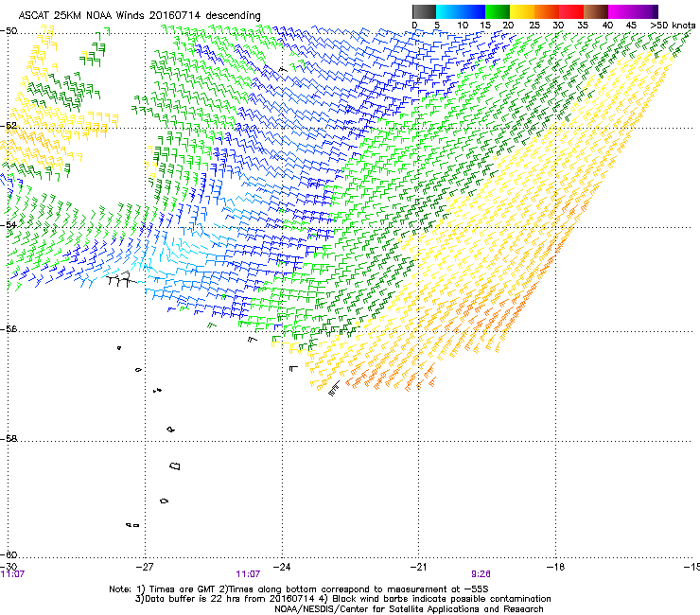This screenshot has height=615, width=700.
Task: Click the '>50 knots' legend label
Action: point(673,26)
